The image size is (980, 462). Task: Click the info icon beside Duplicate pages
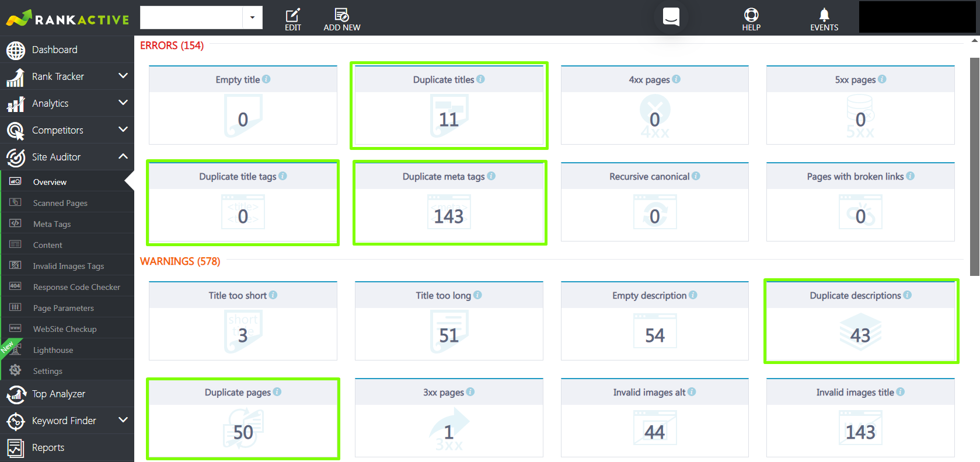(277, 392)
